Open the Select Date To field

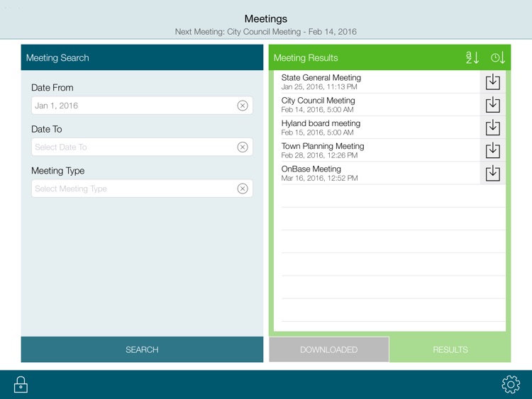click(142, 147)
